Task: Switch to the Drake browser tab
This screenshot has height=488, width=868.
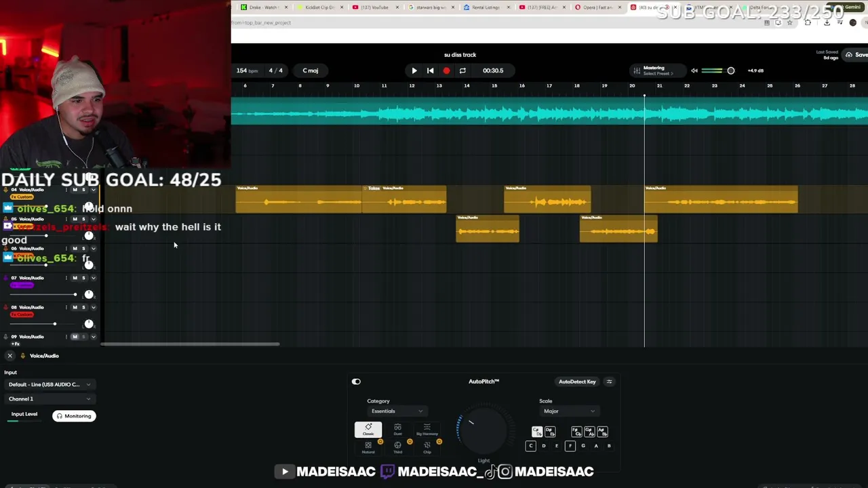Action: (264, 7)
